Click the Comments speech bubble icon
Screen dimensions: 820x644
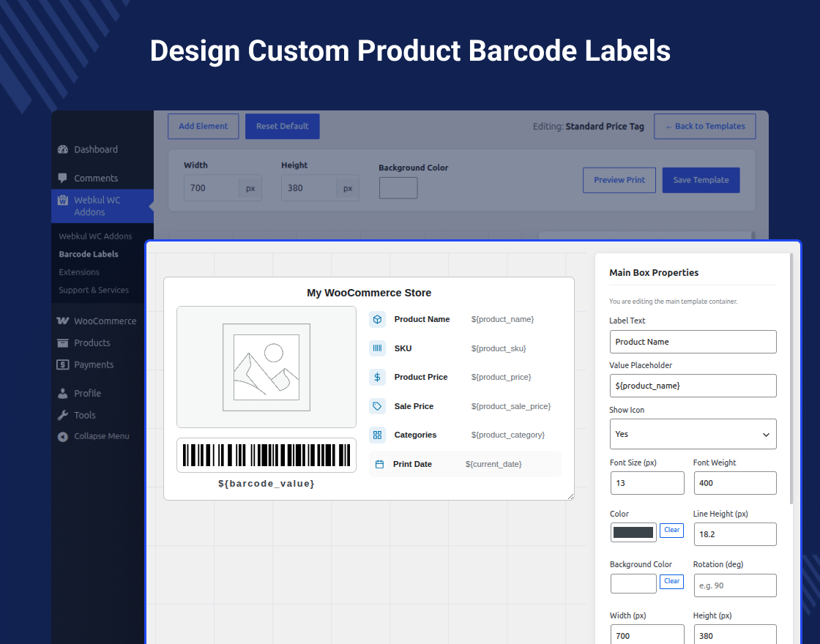pyautogui.click(x=63, y=179)
